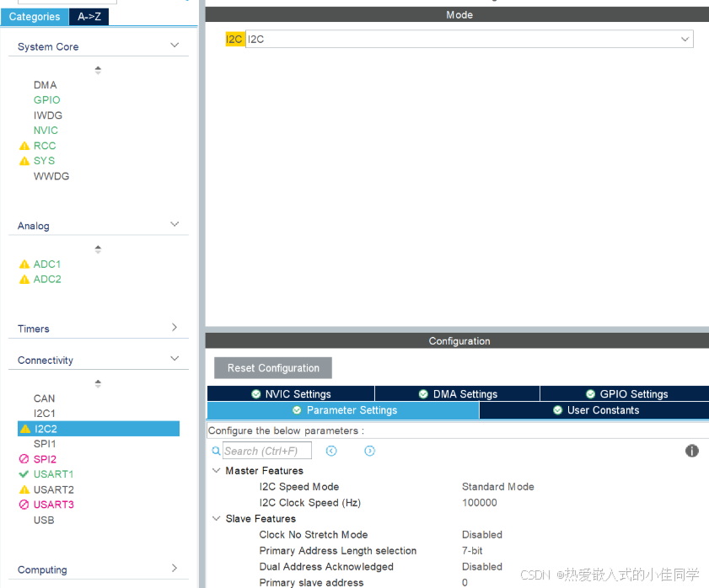Click the Reset Configuration button
The height and width of the screenshot is (588, 709).
pyautogui.click(x=273, y=368)
